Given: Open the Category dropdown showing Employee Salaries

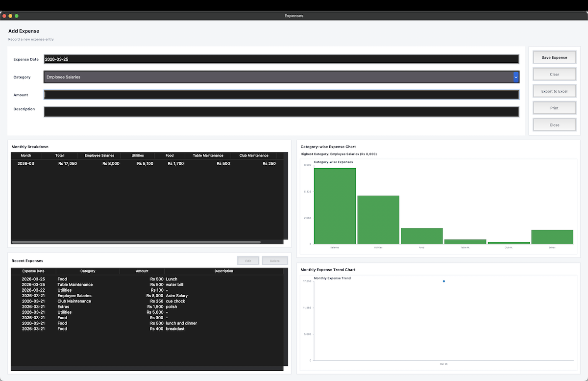Looking at the screenshot, I should tap(281, 77).
